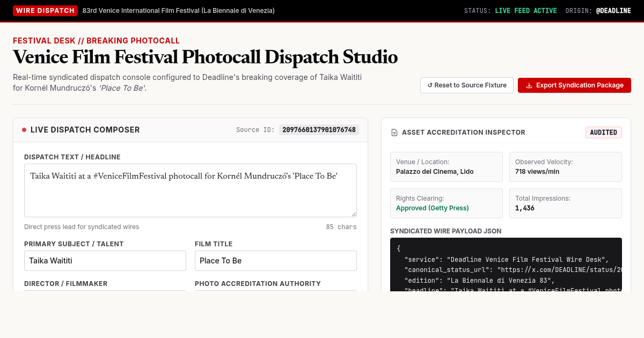This screenshot has width=644, height=338.
Task: Click the red live dot by Live Dispatch Composer
Action: (24, 130)
